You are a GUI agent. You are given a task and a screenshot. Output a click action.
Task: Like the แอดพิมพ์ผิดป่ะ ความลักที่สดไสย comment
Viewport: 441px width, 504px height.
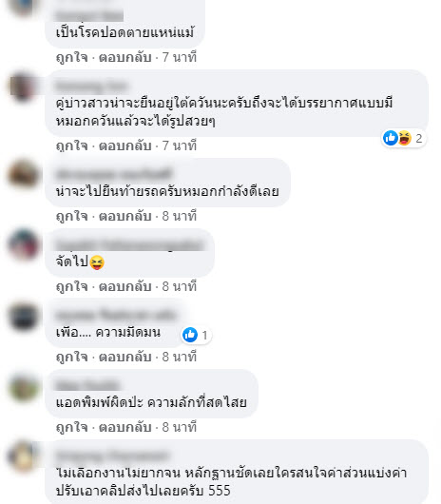(71, 427)
